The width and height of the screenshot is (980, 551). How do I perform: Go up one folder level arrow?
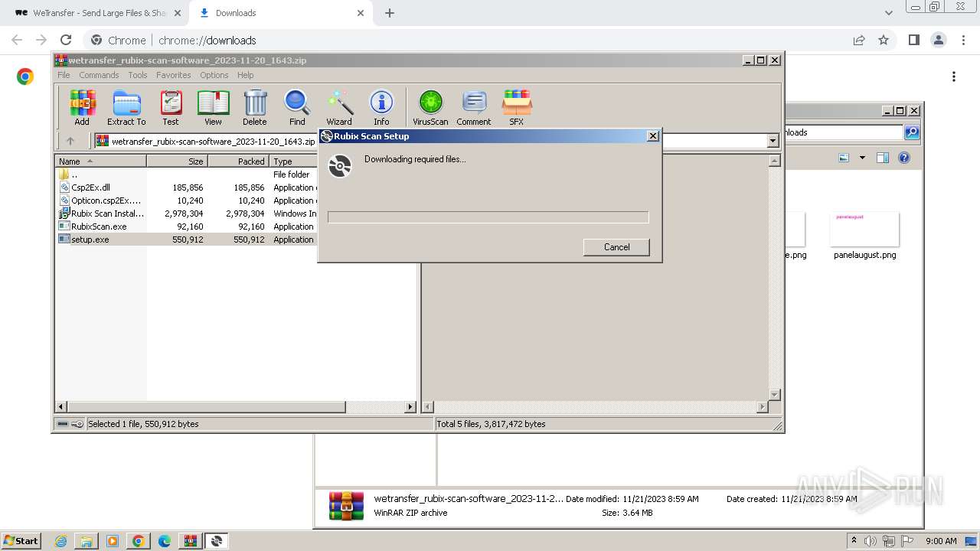[70, 141]
